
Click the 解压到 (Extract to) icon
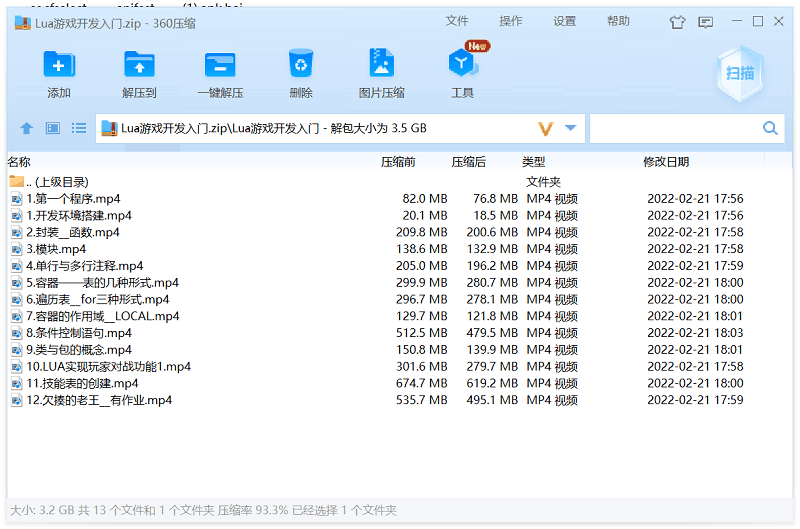pyautogui.click(x=139, y=65)
